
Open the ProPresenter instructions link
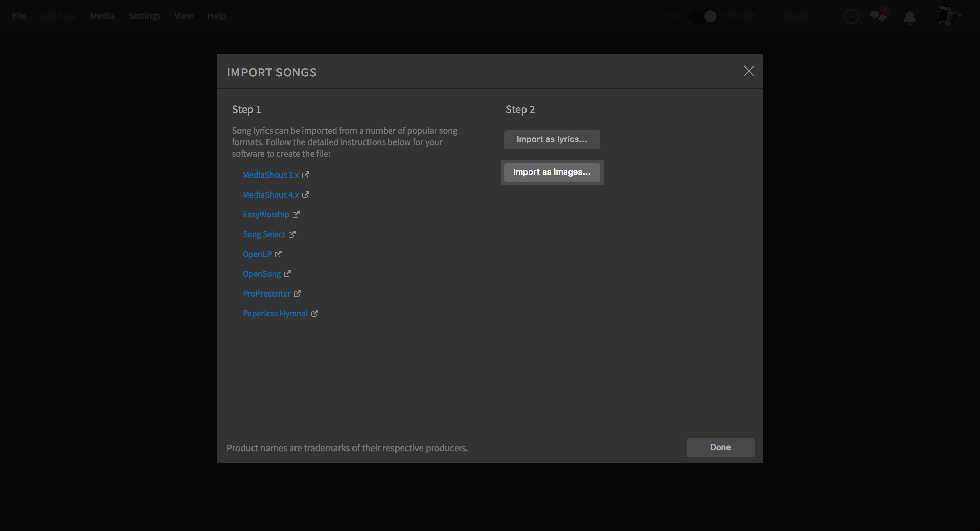click(x=266, y=293)
